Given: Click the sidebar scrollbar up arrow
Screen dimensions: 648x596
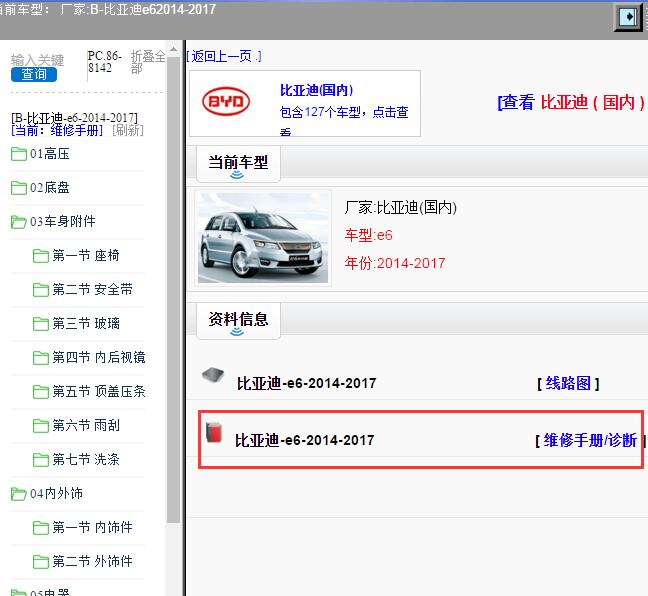Looking at the screenshot, I should (x=174, y=50).
